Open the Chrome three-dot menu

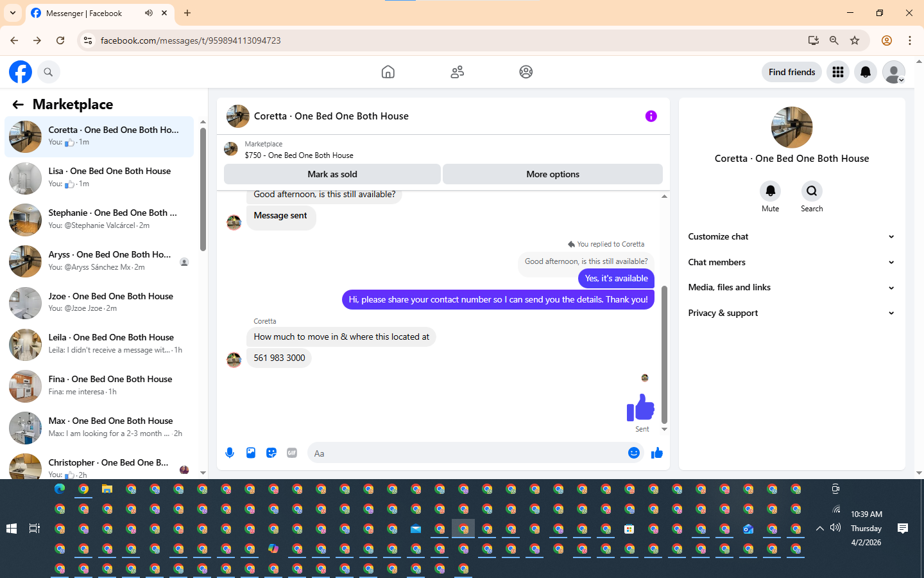click(910, 40)
